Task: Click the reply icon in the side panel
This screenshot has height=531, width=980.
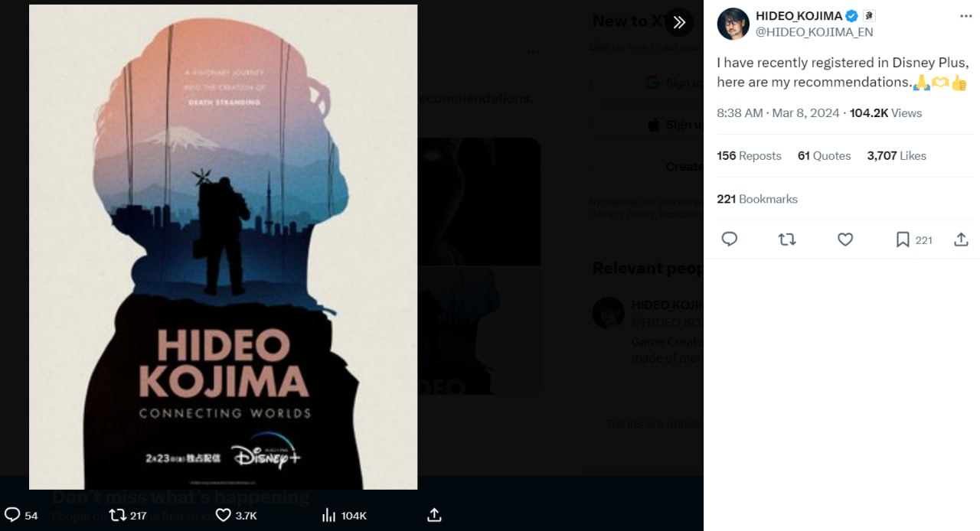Action: (x=730, y=239)
